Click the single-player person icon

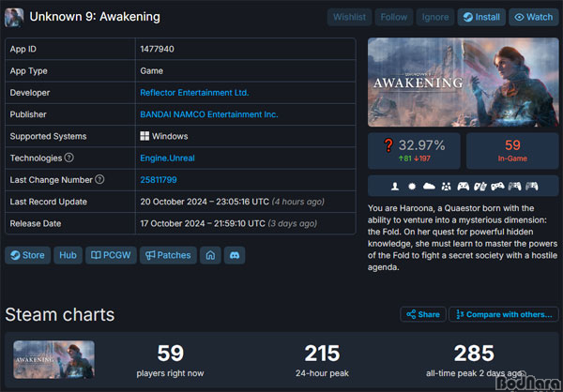tap(395, 187)
